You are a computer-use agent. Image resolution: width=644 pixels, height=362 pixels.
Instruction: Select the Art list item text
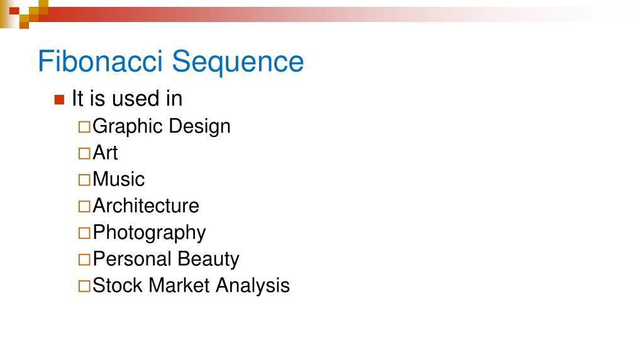tap(105, 153)
